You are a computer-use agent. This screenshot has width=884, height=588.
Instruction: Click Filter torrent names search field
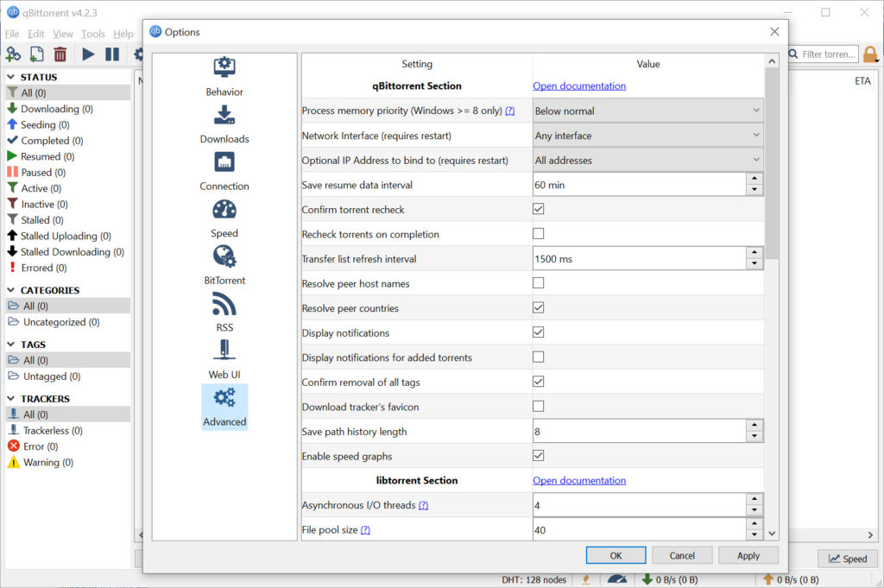823,54
